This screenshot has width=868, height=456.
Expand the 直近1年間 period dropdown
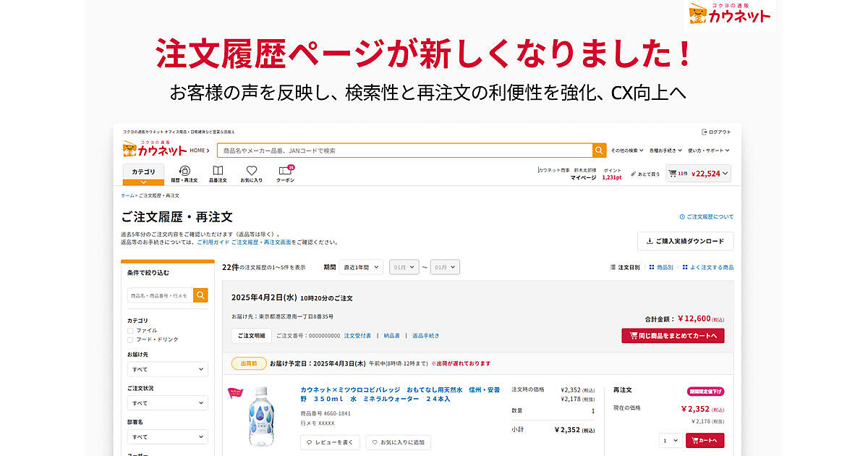(361, 267)
